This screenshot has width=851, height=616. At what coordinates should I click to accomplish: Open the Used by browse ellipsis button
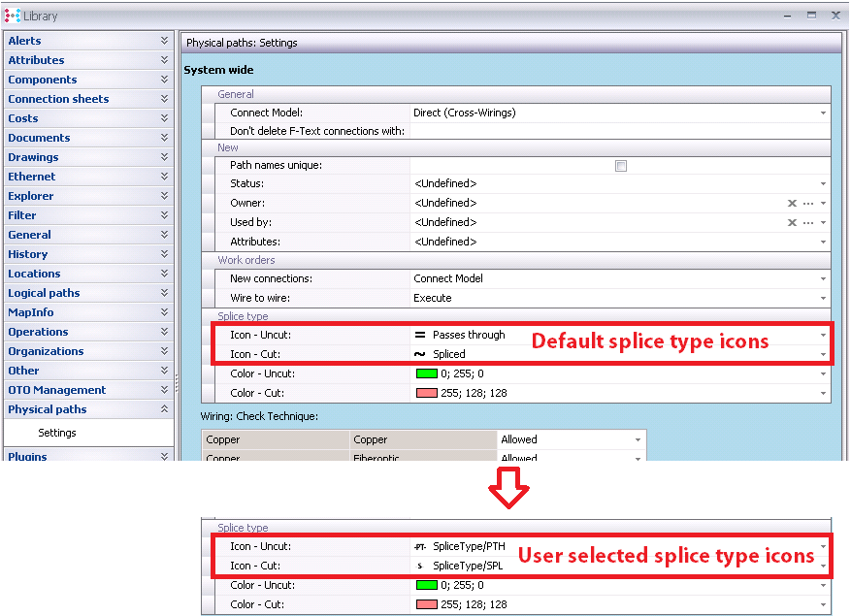pyautogui.click(x=808, y=222)
